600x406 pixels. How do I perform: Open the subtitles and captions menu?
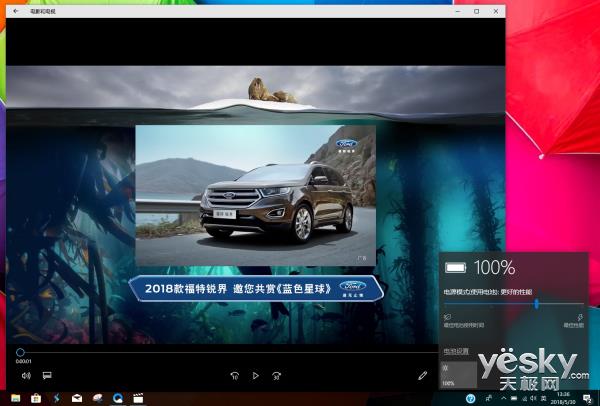click(46, 376)
